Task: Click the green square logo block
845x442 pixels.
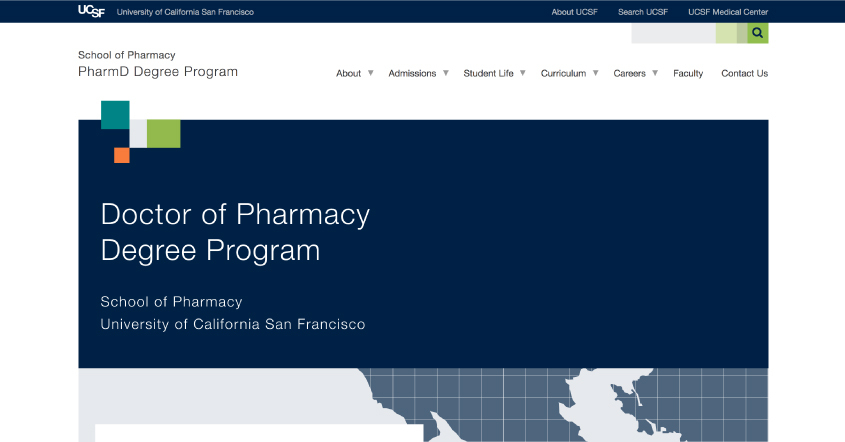Action: coord(163,133)
